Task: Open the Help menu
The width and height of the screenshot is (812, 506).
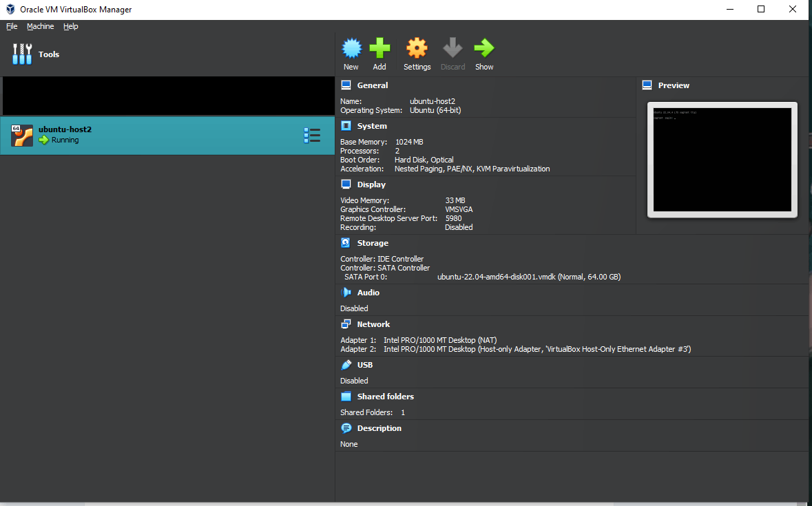Action: coord(70,26)
